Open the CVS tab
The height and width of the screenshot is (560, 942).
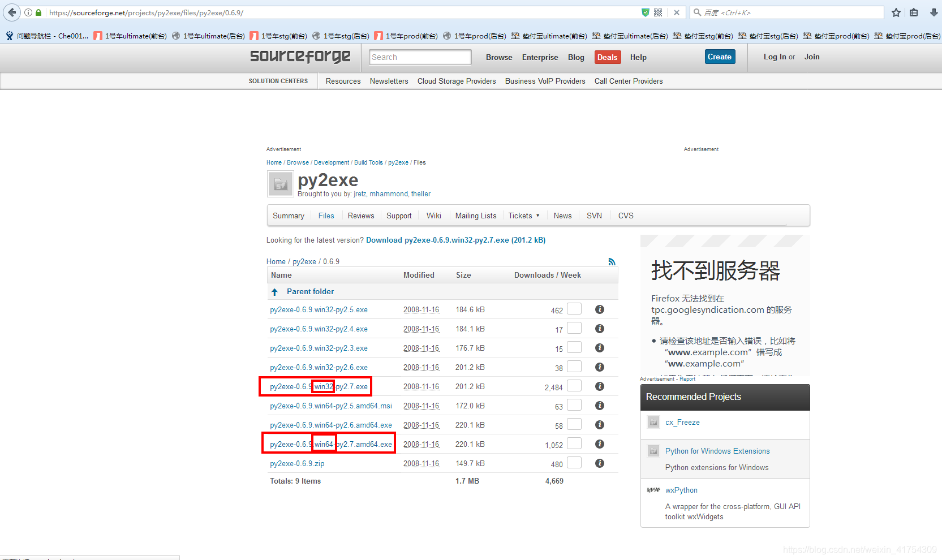click(626, 216)
